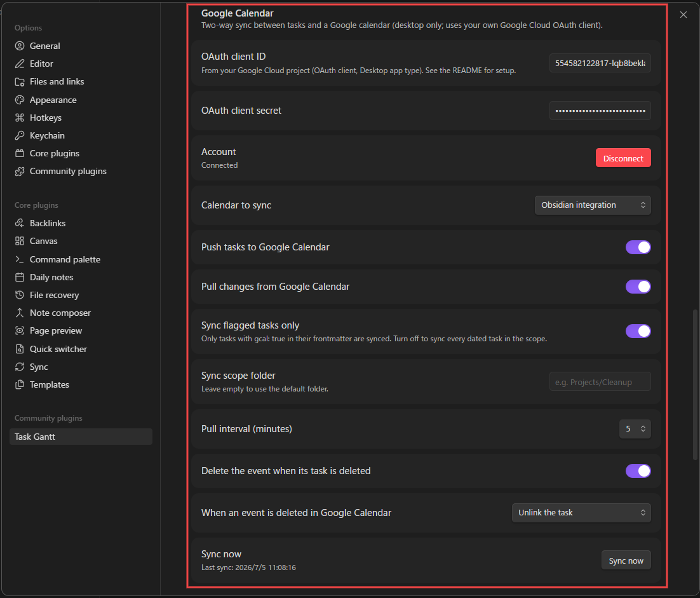Click the OAuth client ID field
700x598 pixels.
600,64
